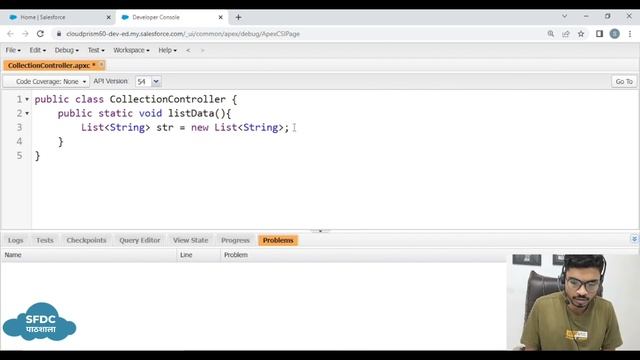
Task: Bookmark page with the star icon
Action: (581, 34)
